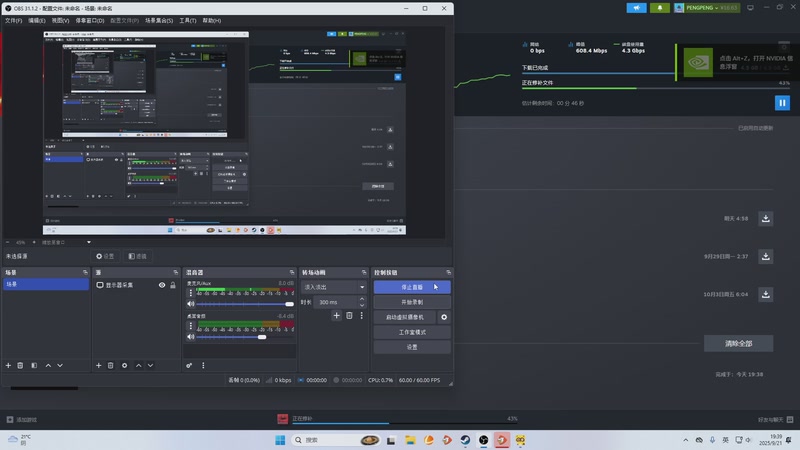The image size is (800, 450).
Task: Select the 显示器采集 source row
Action: point(136,285)
